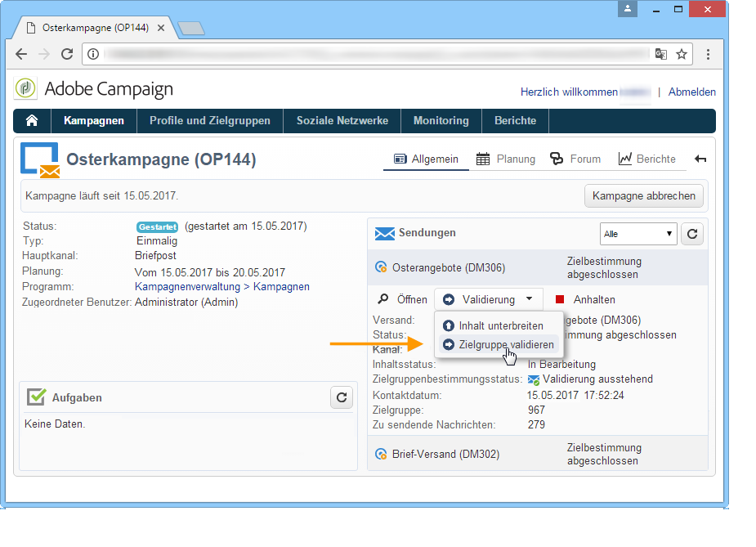
Task: Open the Alle filter dropdown in Sendungen
Action: 638,234
